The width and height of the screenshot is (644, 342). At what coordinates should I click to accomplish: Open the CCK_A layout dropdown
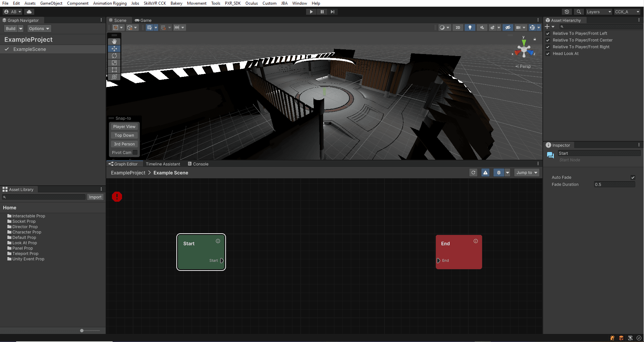(627, 12)
